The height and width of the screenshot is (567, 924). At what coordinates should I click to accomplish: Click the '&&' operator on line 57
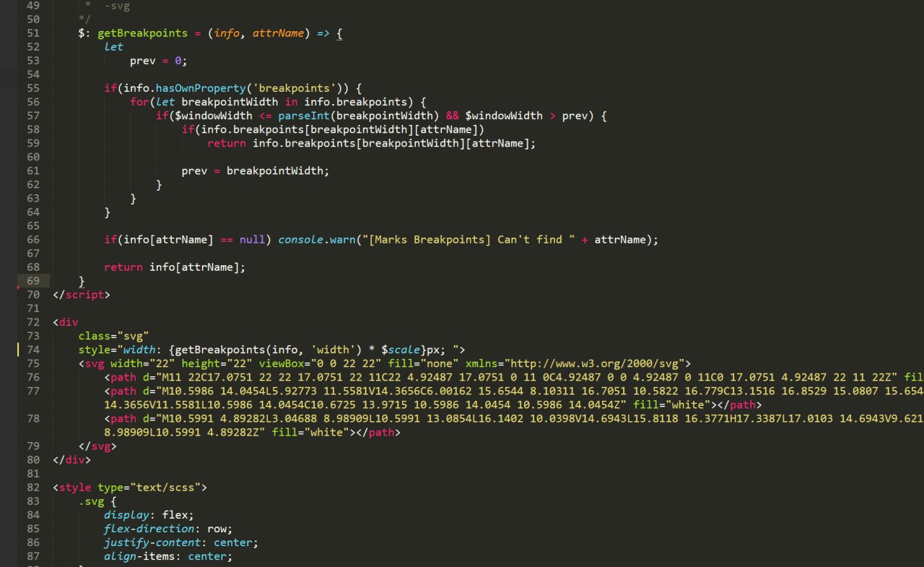(453, 116)
